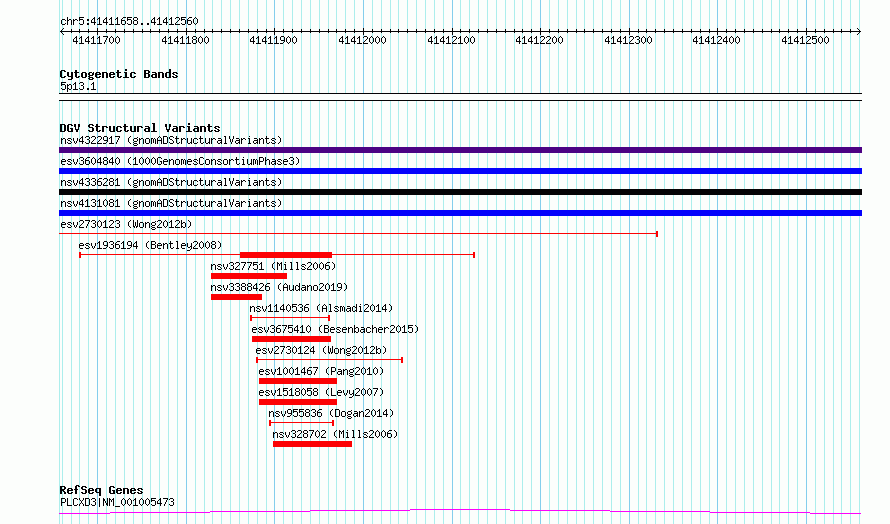This screenshot has height=524, width=890.
Task: Open nsv328702 Mills2006 variant label
Action: pyautogui.click(x=335, y=434)
